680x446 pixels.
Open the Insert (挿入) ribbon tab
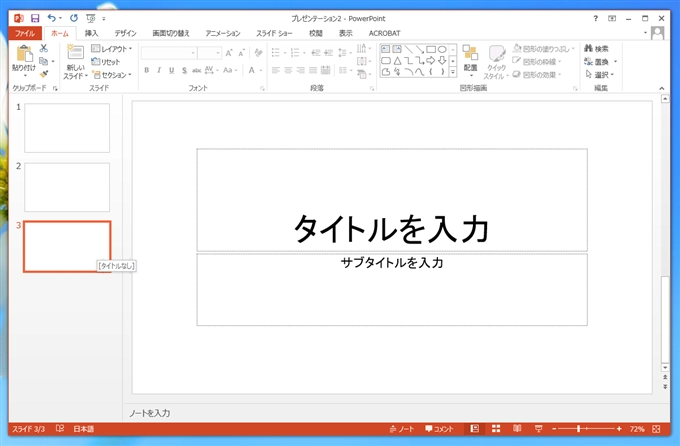pos(91,33)
